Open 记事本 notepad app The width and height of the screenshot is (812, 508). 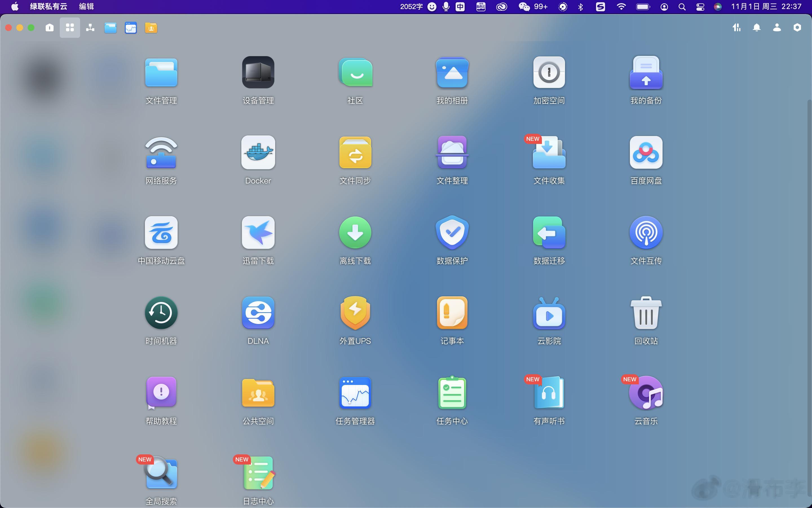pos(452,313)
